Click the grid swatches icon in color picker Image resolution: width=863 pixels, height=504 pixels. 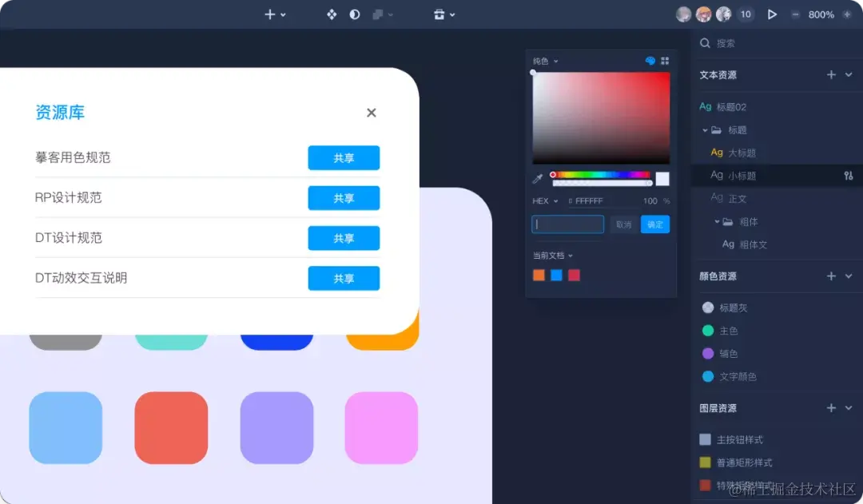tap(665, 61)
